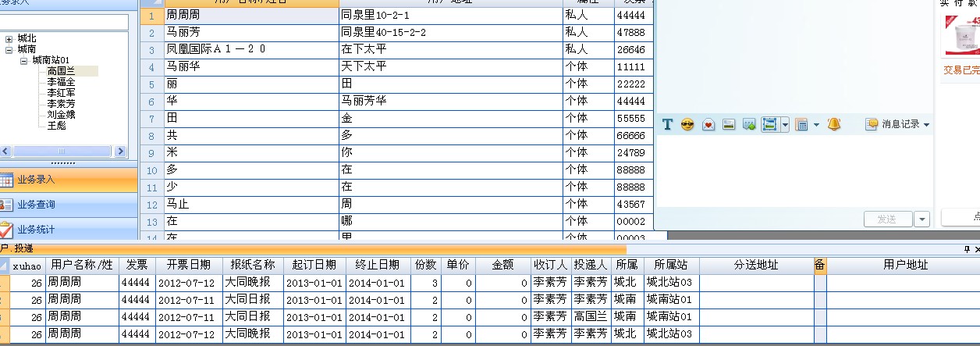Click the heart envelope magic emoticon icon
The height and width of the screenshot is (346, 980).
[x=708, y=124]
